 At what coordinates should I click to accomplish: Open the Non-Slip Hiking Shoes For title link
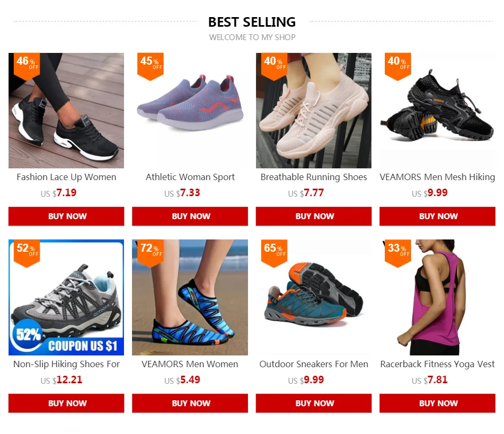tap(66, 364)
